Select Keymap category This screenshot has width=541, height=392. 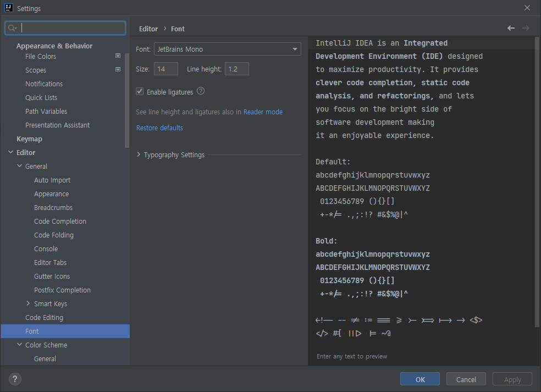[29, 139]
